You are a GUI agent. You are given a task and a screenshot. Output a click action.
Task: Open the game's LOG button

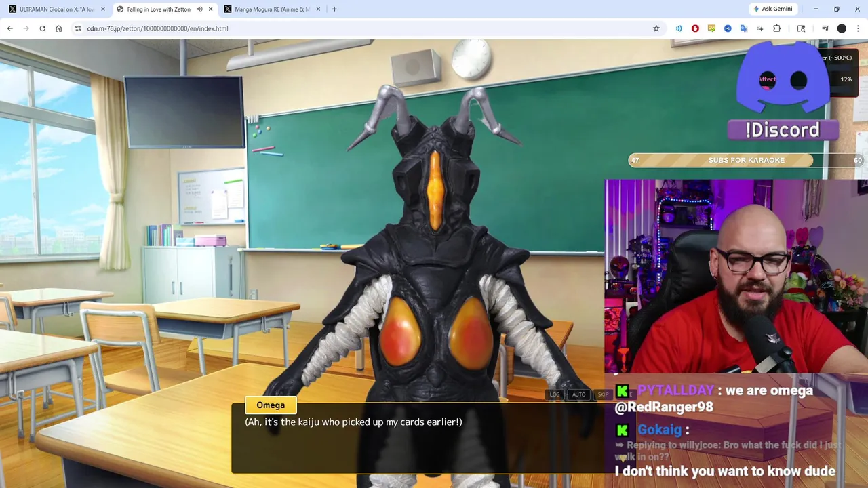[555, 394]
